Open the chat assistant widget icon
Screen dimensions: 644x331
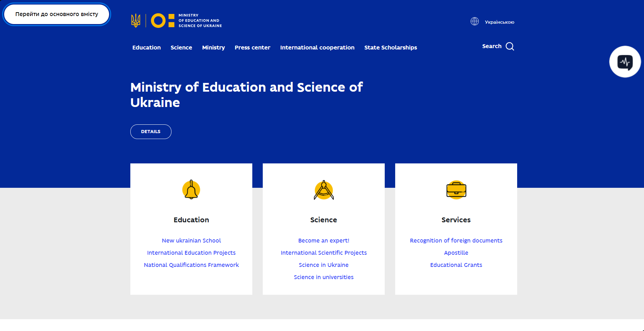tap(625, 62)
